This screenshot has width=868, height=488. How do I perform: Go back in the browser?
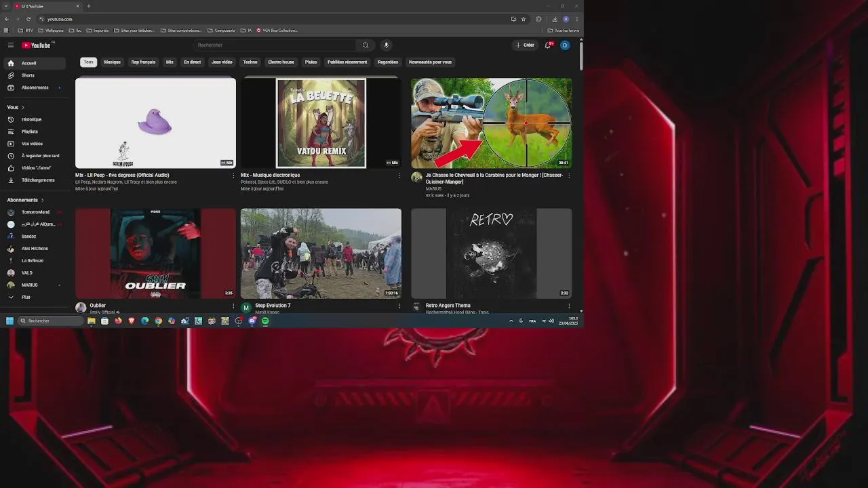click(7, 19)
